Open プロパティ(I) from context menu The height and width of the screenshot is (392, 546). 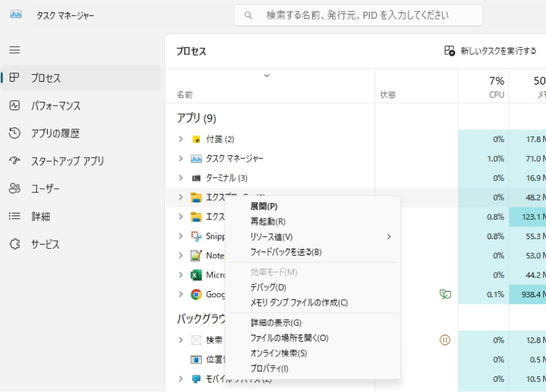click(x=313, y=369)
